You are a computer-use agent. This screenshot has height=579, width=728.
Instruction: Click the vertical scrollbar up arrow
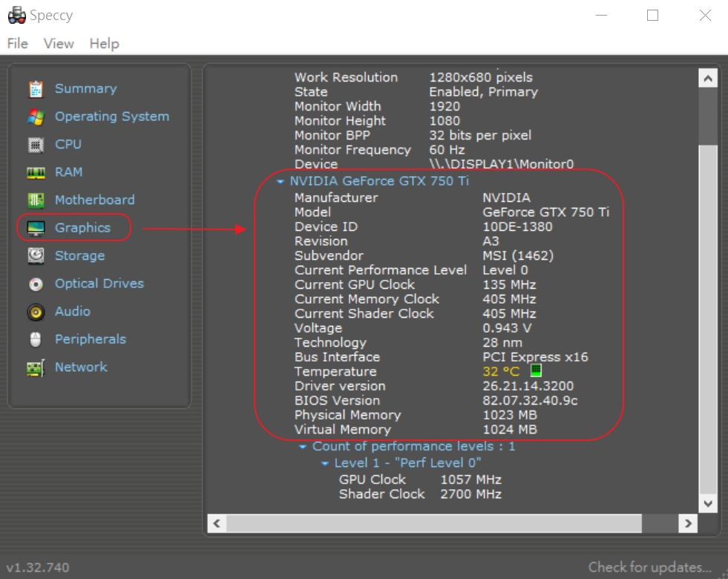pyautogui.click(x=708, y=79)
